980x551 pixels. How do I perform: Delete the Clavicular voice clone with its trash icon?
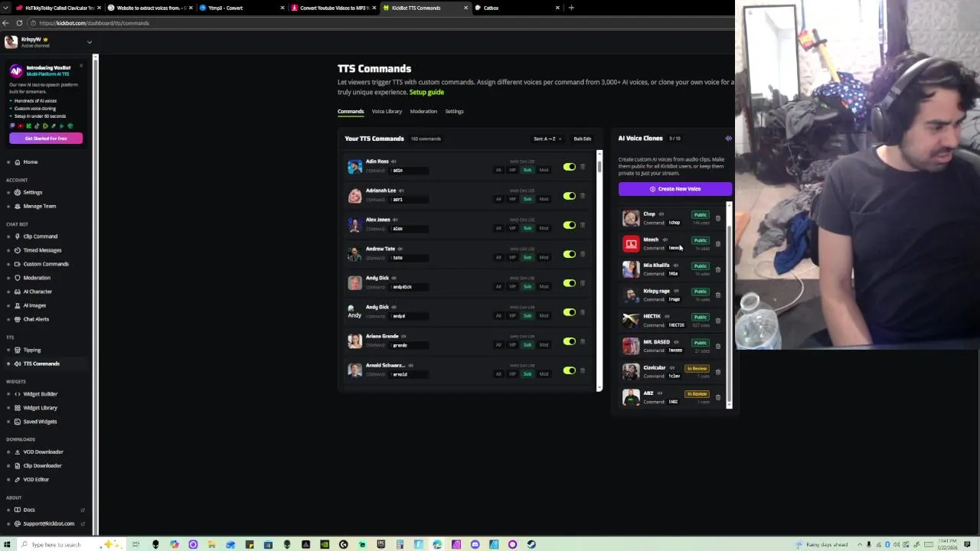pyautogui.click(x=717, y=371)
